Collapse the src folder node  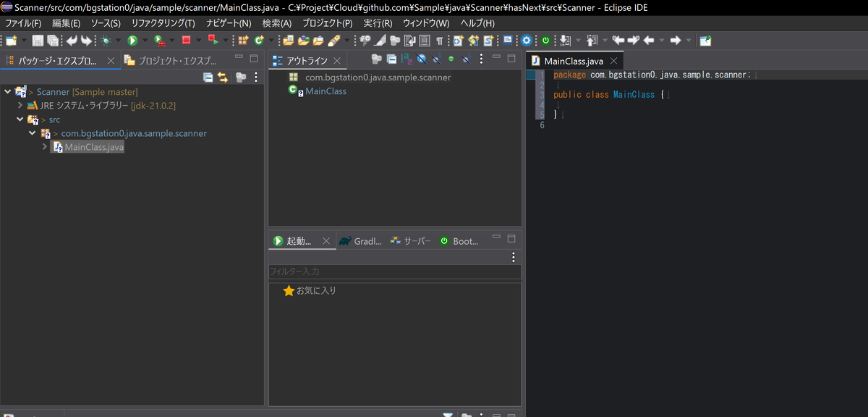coord(20,119)
